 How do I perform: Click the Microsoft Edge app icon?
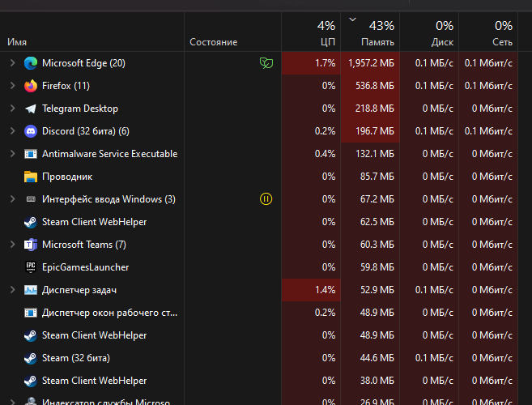(x=31, y=63)
